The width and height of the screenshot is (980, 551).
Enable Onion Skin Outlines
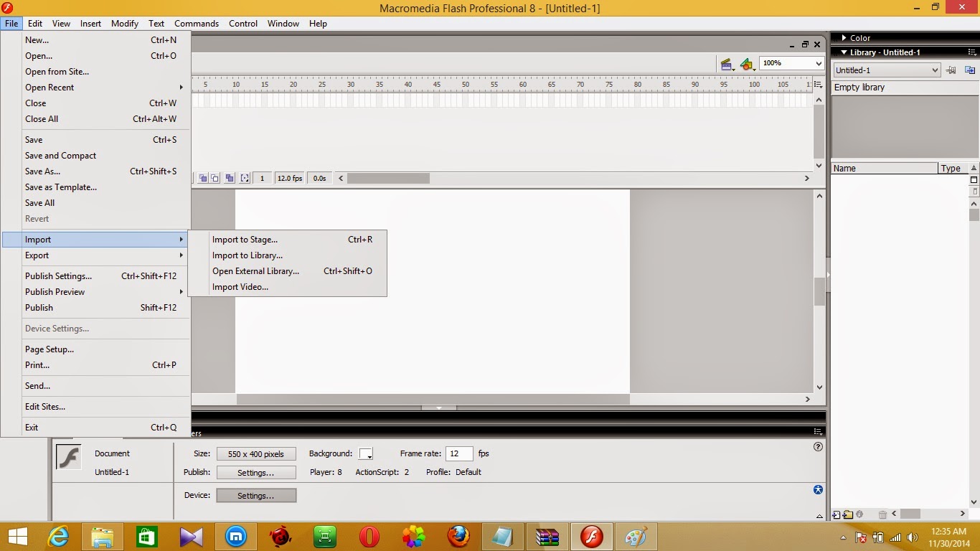[x=216, y=178]
